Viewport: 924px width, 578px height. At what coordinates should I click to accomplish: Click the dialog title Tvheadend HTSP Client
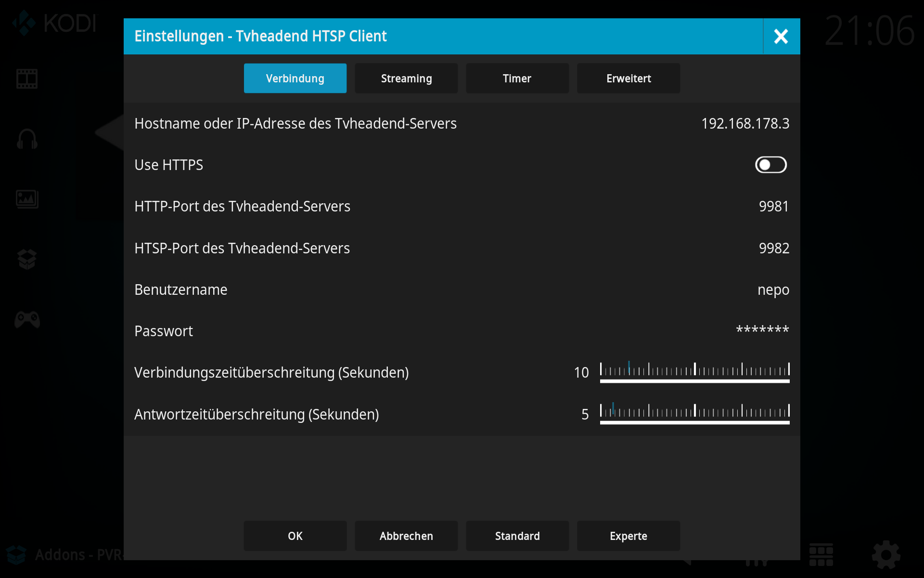click(x=311, y=36)
